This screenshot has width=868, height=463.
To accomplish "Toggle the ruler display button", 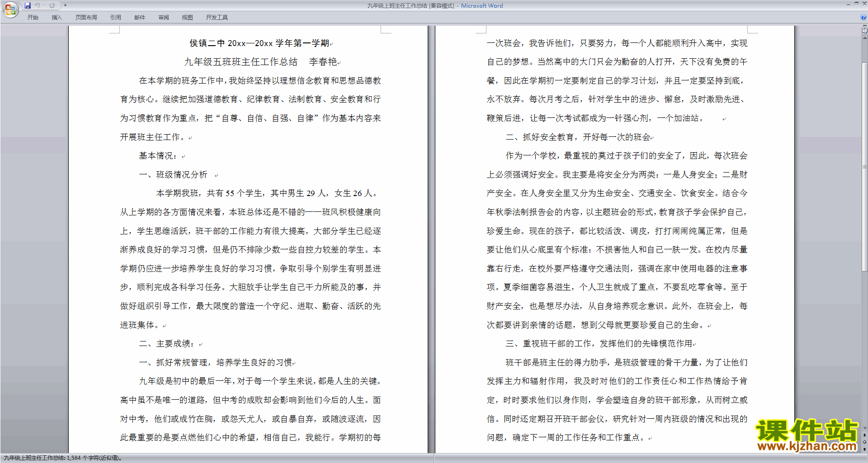I will [x=865, y=31].
